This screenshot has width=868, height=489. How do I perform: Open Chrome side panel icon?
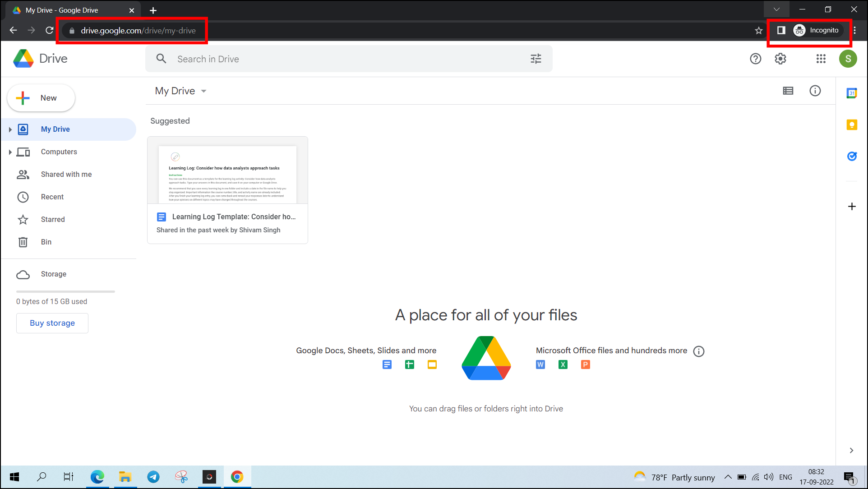781,30
